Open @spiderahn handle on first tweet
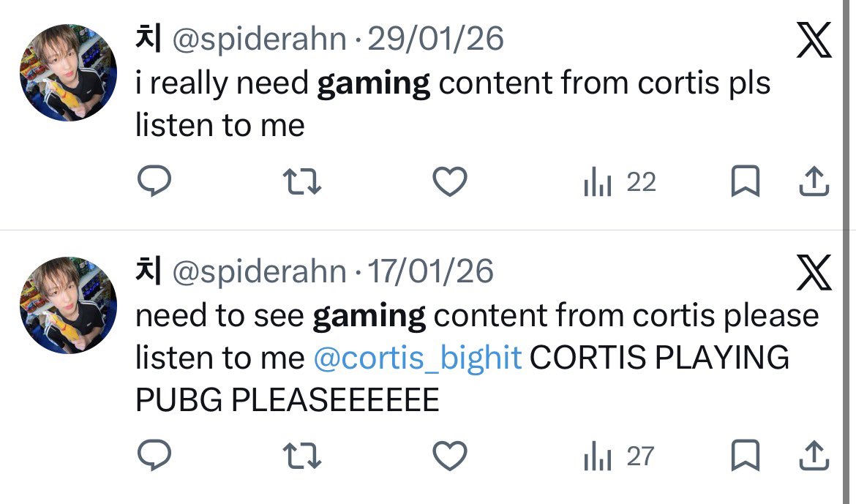856x504 pixels. (x=259, y=40)
